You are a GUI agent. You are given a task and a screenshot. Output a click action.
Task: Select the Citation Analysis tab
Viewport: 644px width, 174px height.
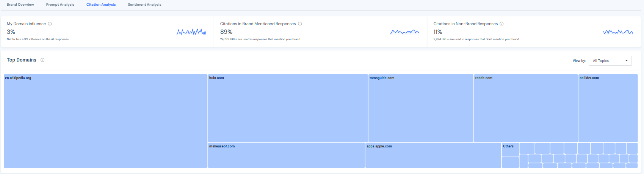[101, 5]
